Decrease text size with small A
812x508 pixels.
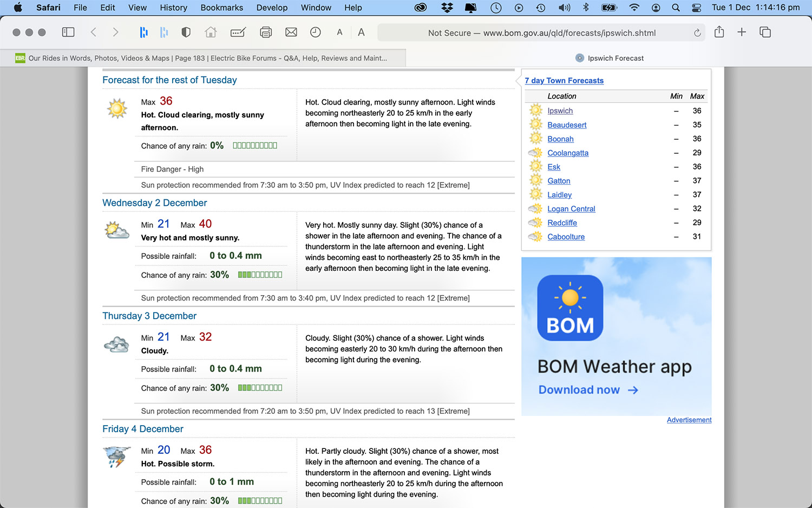click(x=339, y=32)
